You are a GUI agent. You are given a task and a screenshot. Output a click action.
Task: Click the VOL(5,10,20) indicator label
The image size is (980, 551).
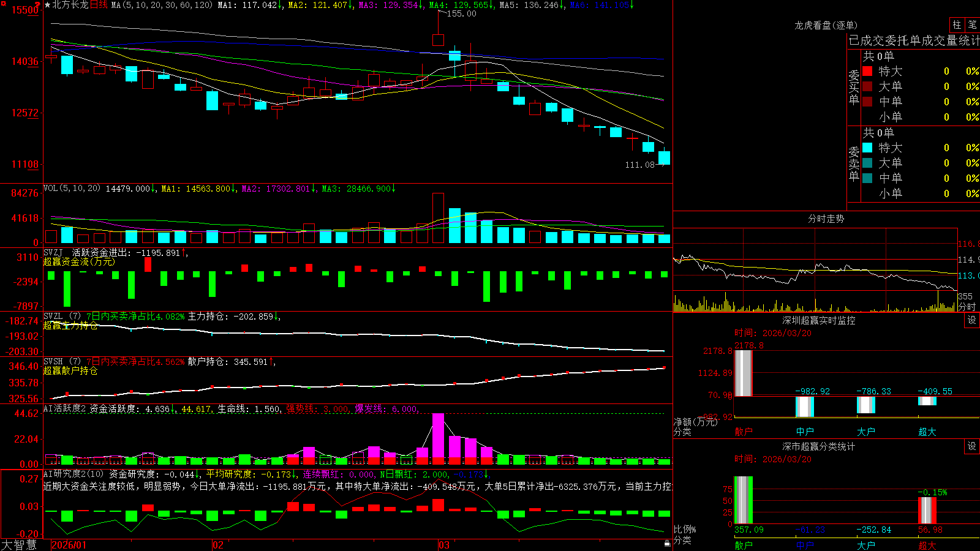(72, 189)
